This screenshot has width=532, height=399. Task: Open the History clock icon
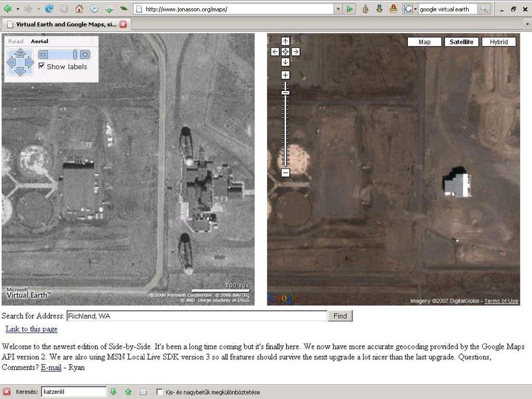point(94,9)
